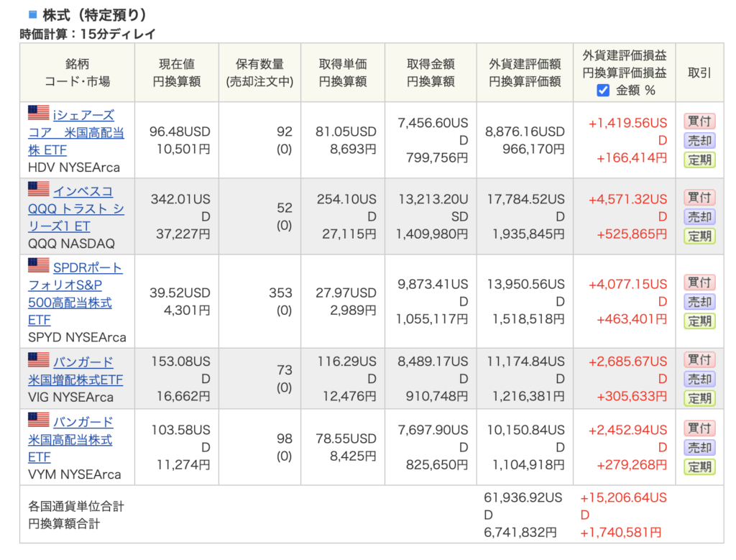Image resolution: width=736 pixels, height=560 pixels.
Task: Click the SPYD holding quantity 353
Action: pyautogui.click(x=280, y=293)
